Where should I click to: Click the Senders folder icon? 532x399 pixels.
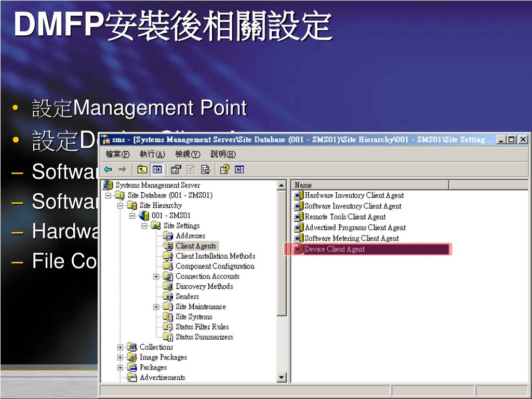[168, 297]
